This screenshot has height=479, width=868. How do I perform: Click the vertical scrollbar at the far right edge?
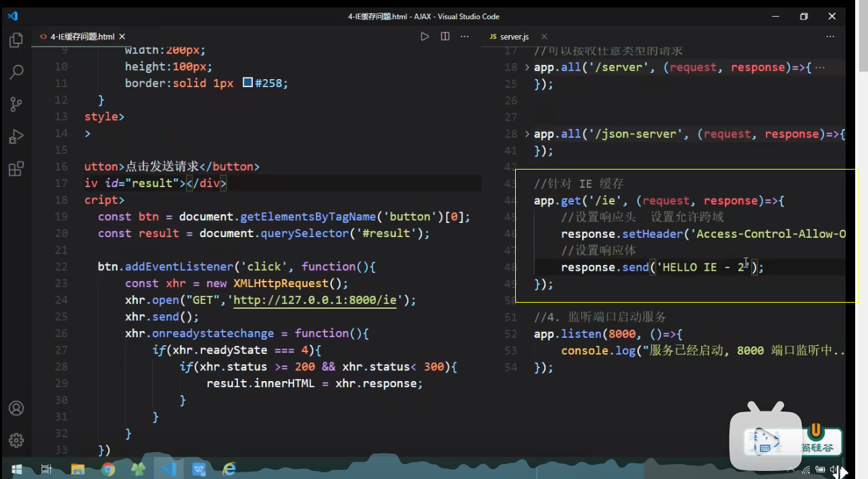pos(863,37)
